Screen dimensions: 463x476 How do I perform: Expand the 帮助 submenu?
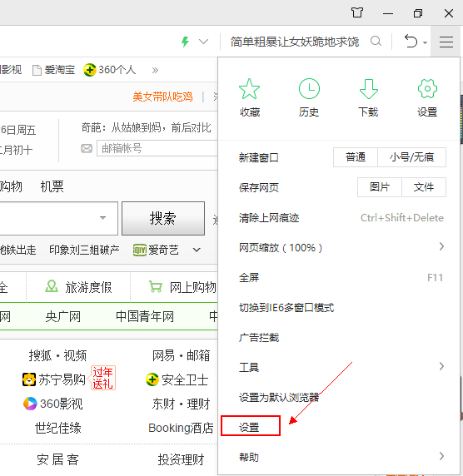pyautogui.click(x=339, y=457)
